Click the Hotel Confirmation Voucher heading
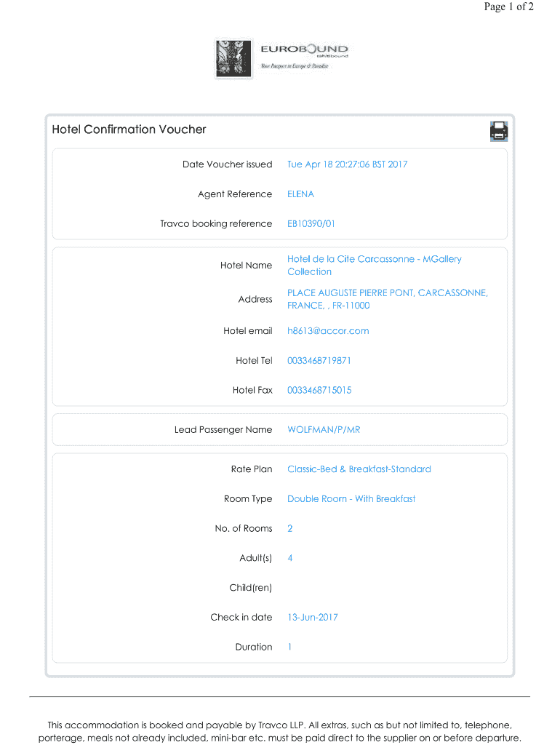The image size is (560, 745). click(x=129, y=130)
